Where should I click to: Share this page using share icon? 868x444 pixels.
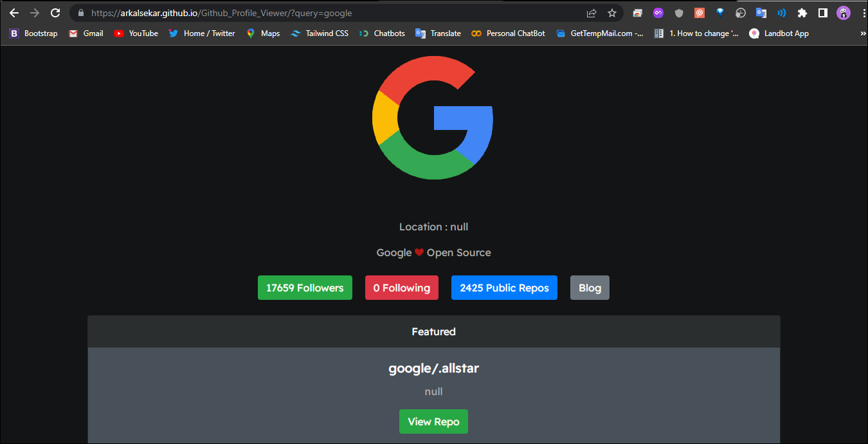[592, 13]
